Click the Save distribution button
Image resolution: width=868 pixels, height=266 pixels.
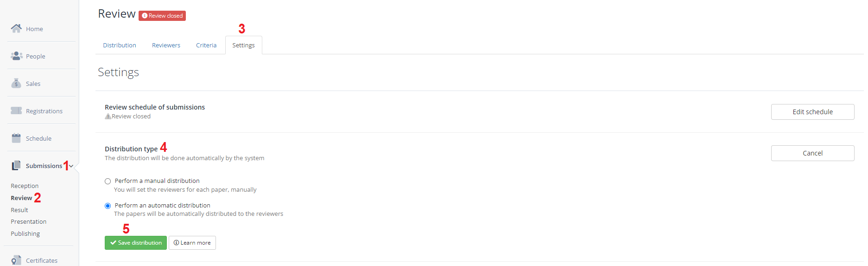tap(136, 243)
